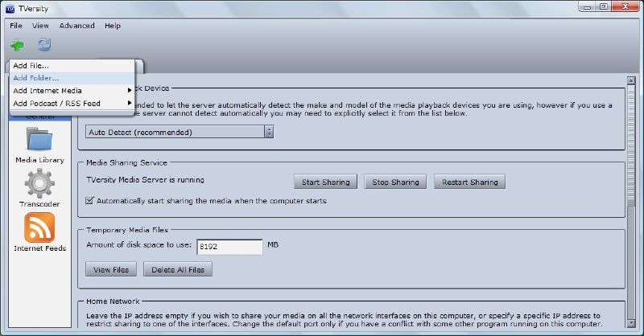This screenshot has width=644, height=336.
Task: Open the Transcoder gear icon
Action: tap(39, 183)
